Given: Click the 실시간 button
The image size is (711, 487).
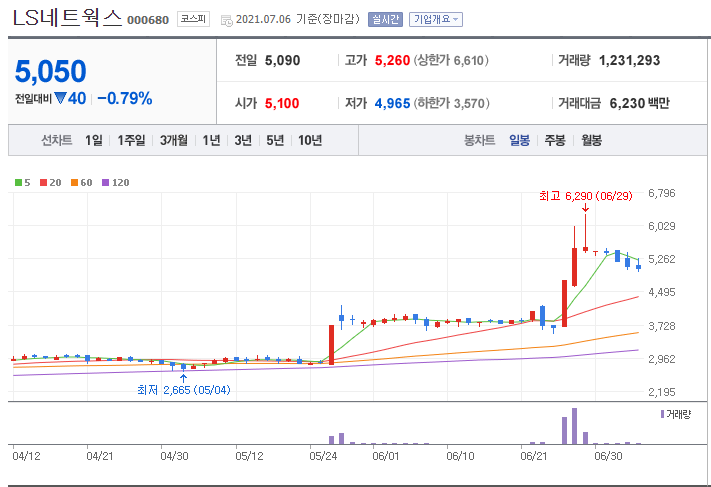Looking at the screenshot, I should click(385, 19).
